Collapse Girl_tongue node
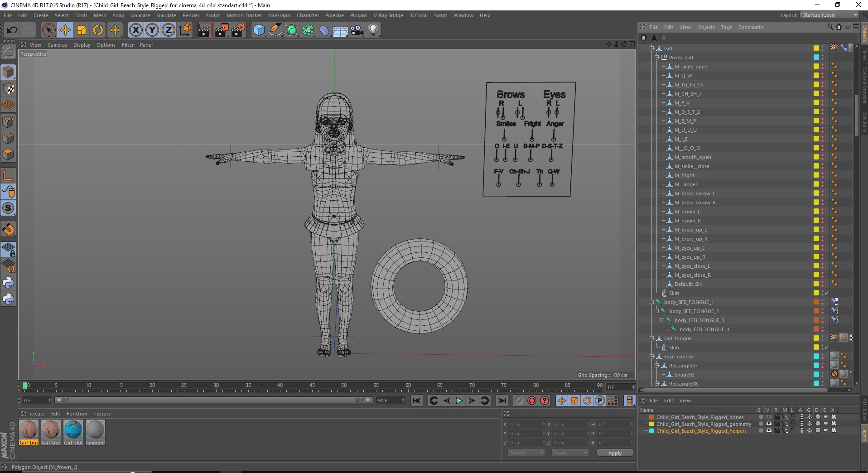868x473 pixels. (x=652, y=338)
